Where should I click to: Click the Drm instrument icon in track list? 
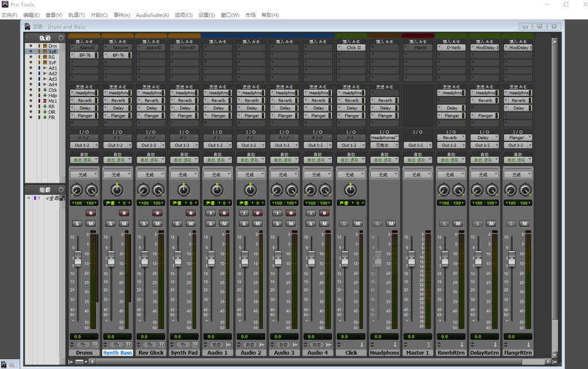[45, 46]
